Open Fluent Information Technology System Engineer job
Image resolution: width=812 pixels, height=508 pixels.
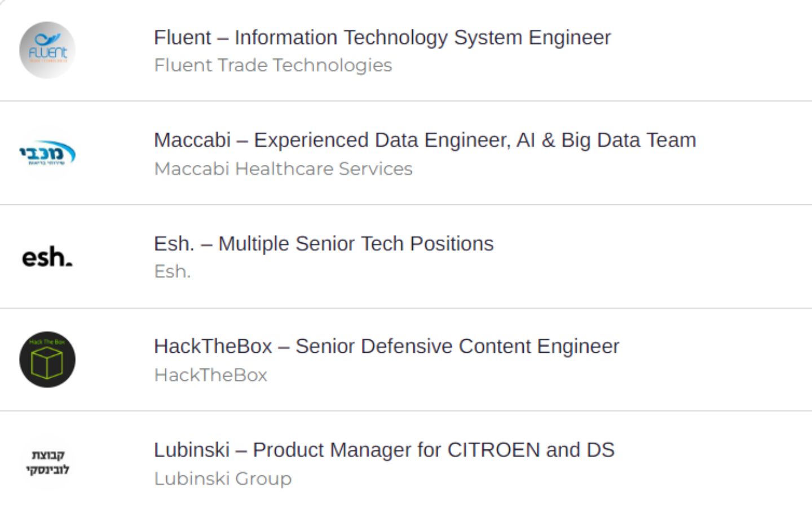point(382,38)
